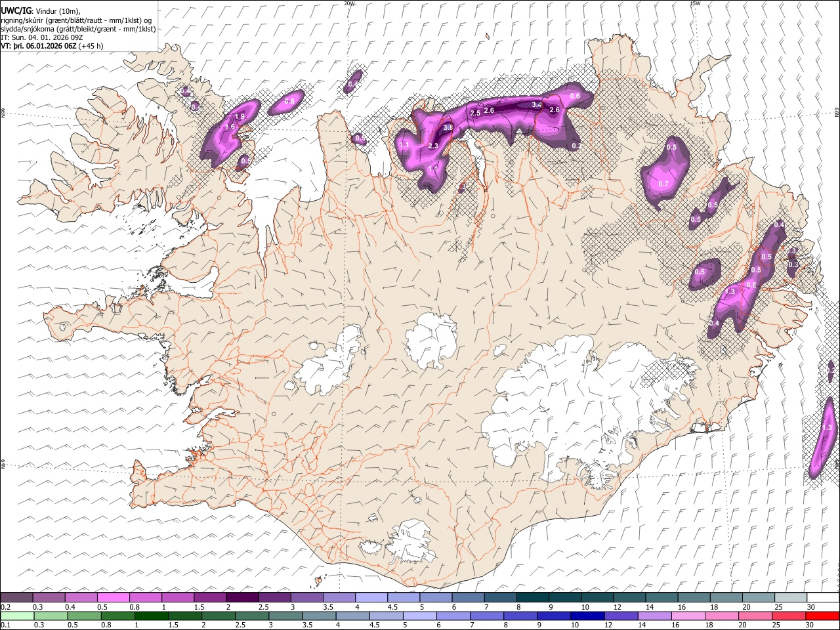
Task: Select the darkest green swatch starting at 1 in lower row
Action: [151, 616]
